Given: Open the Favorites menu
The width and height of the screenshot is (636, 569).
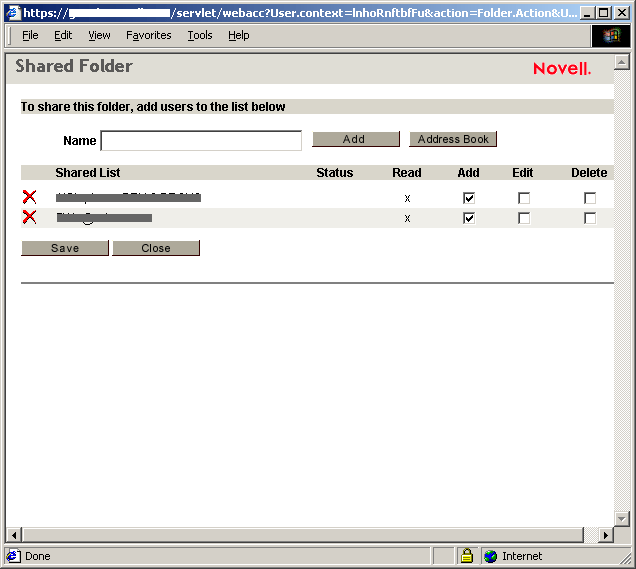Looking at the screenshot, I should point(148,36).
